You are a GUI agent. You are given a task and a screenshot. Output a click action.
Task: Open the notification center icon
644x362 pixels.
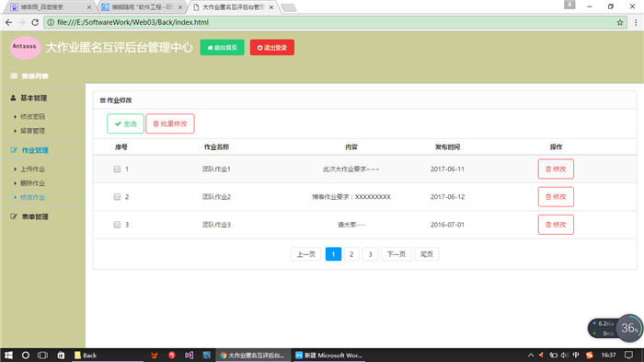tap(628, 355)
